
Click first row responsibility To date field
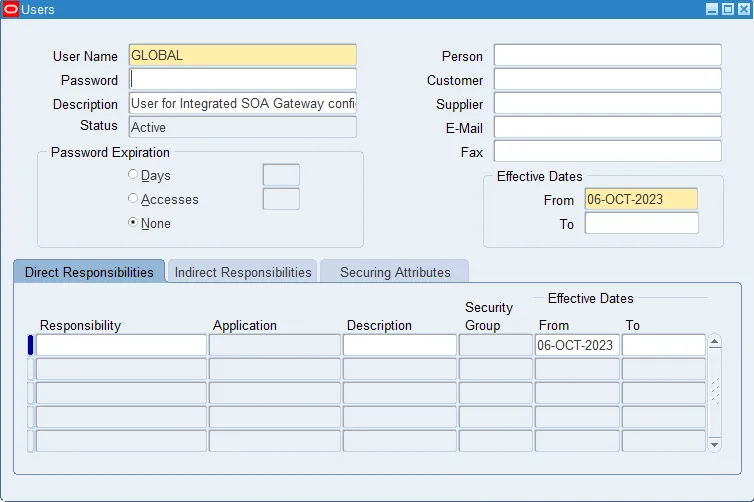pyautogui.click(x=664, y=345)
